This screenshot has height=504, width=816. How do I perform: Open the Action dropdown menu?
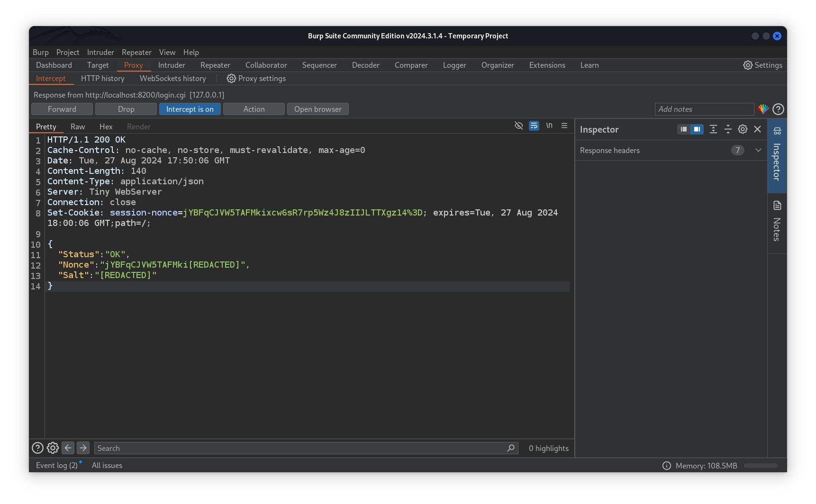(254, 109)
